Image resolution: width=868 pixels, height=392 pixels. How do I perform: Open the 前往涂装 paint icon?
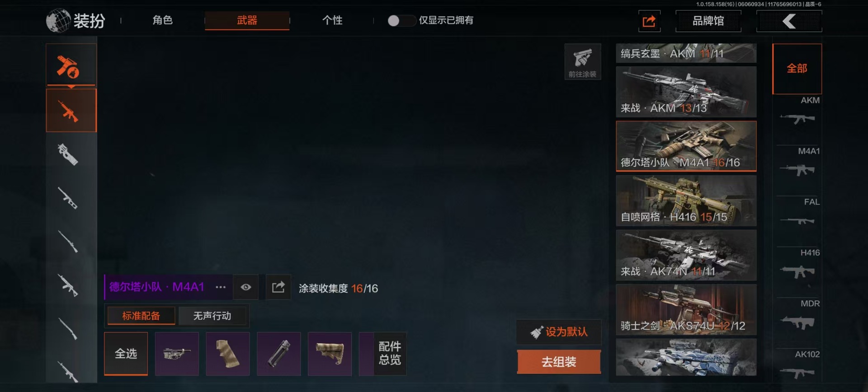[x=583, y=62]
